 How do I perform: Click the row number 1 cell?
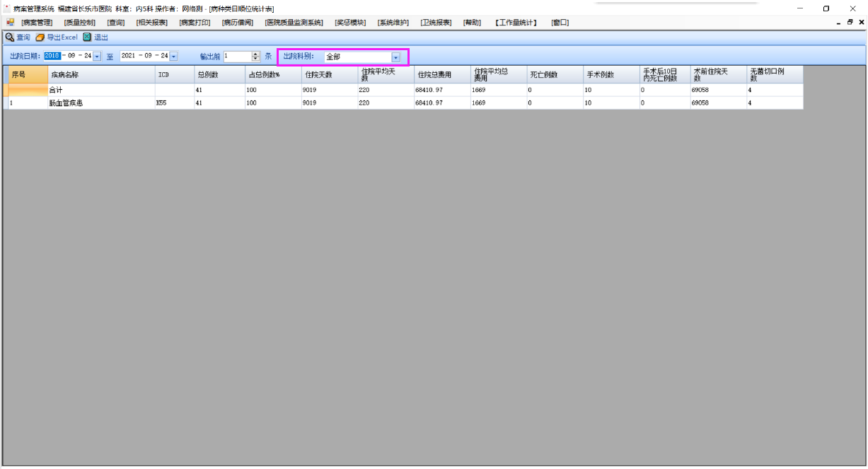point(28,103)
